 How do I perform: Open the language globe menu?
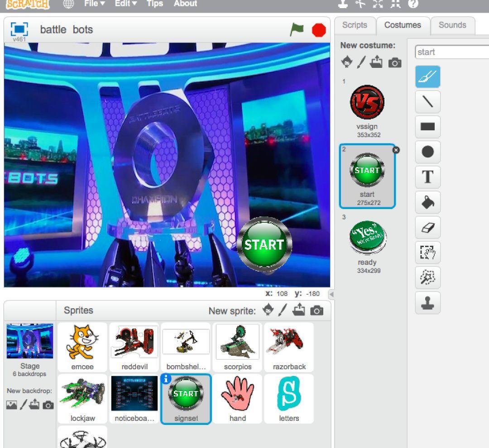point(69,4)
